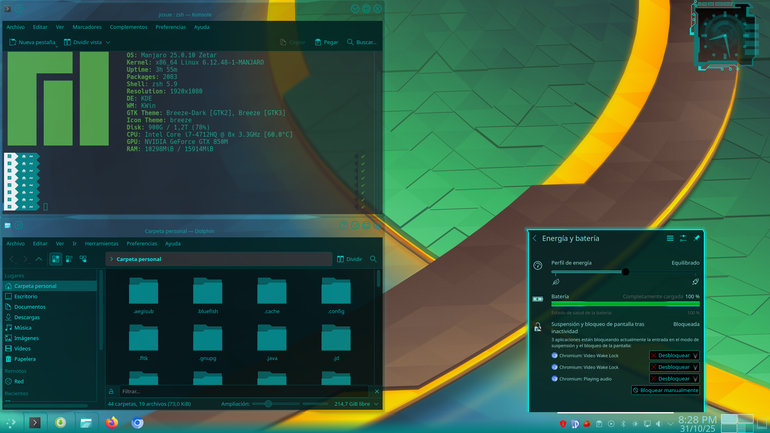Adjust the Perfil de energía slider handle
The image size is (770, 433).
[625, 271]
